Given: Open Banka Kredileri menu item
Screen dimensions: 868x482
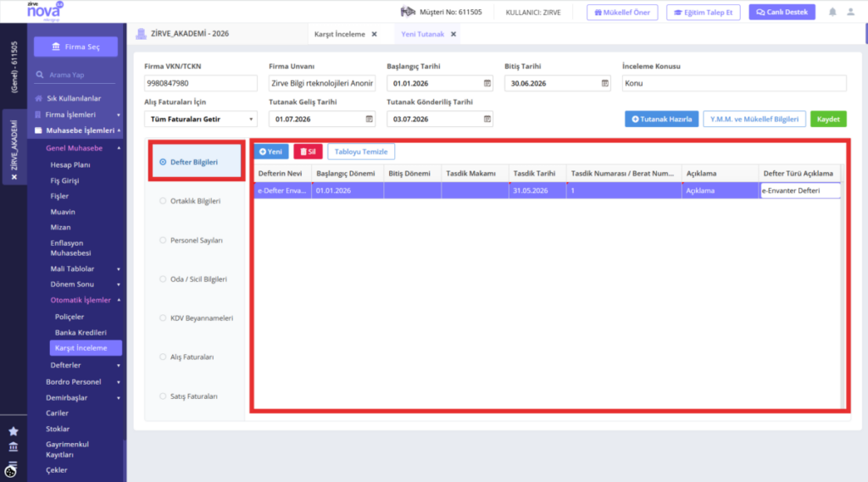Looking at the screenshot, I should [81, 333].
